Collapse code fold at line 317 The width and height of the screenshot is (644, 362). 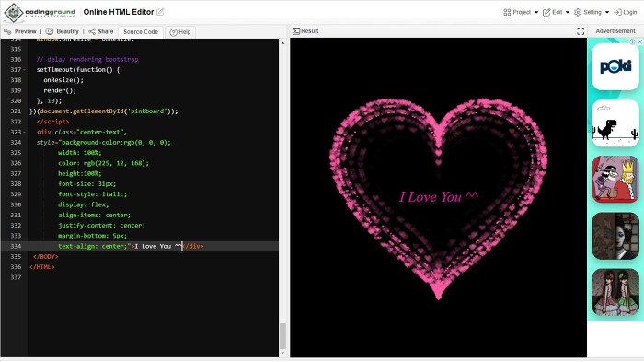[x=24, y=70]
